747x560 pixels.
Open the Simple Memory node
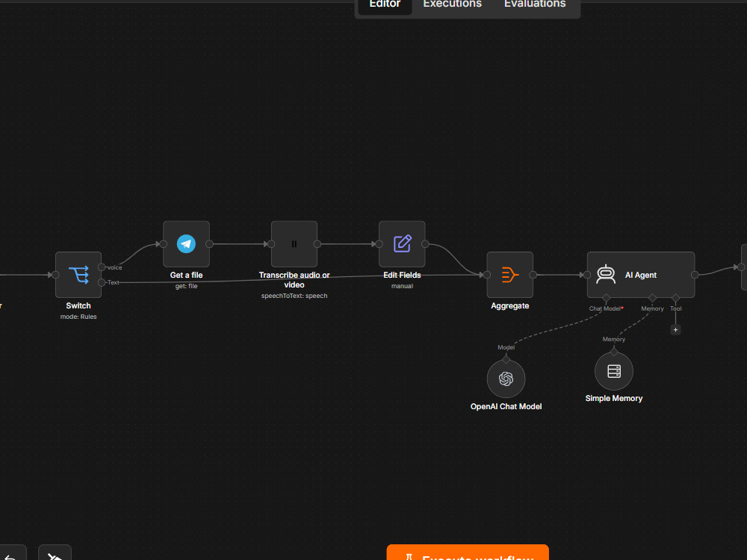click(x=613, y=370)
